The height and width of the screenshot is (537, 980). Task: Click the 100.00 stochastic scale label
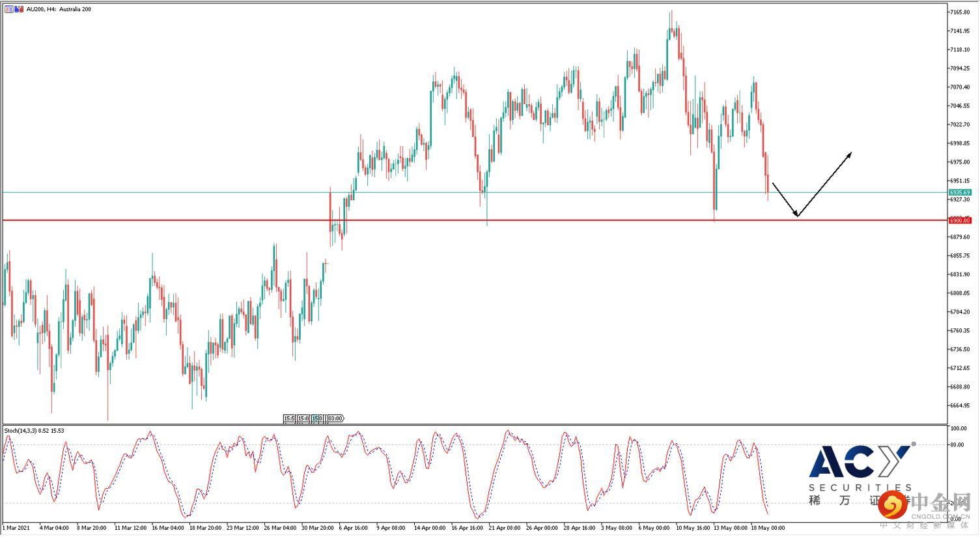click(x=958, y=429)
